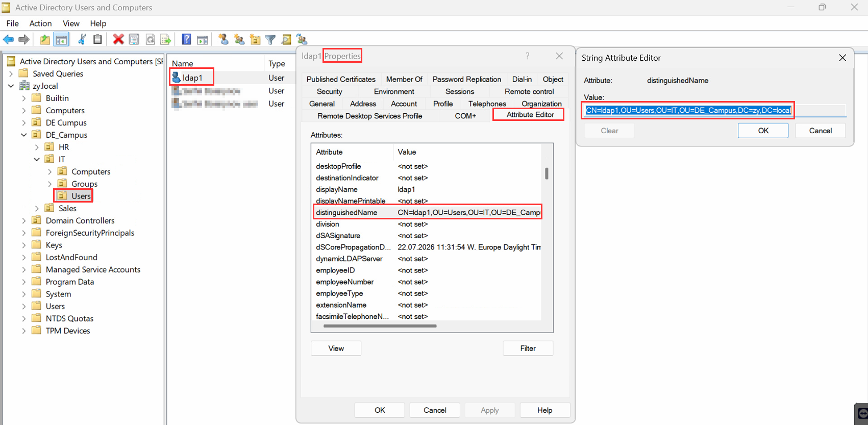Viewport: 868px width, 425px height.
Task: Open the Account tab
Action: coord(404,104)
